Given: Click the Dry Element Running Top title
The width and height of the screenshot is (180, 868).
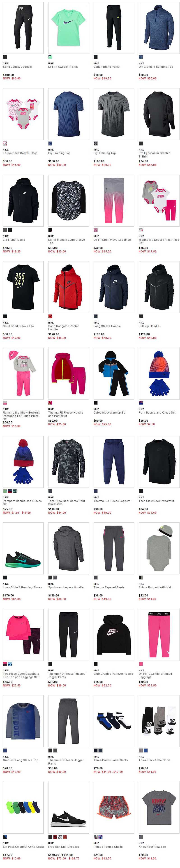Looking at the screenshot, I should (156, 67).
